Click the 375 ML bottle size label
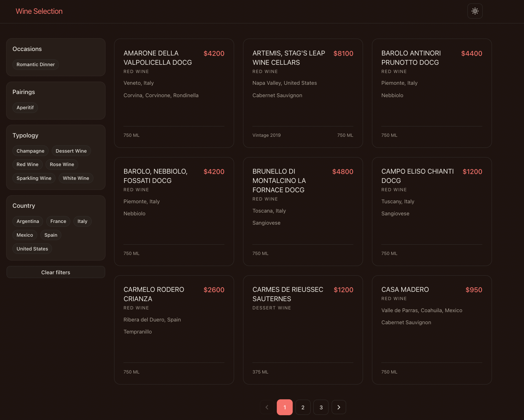Image resolution: width=524 pixels, height=420 pixels. [260, 372]
